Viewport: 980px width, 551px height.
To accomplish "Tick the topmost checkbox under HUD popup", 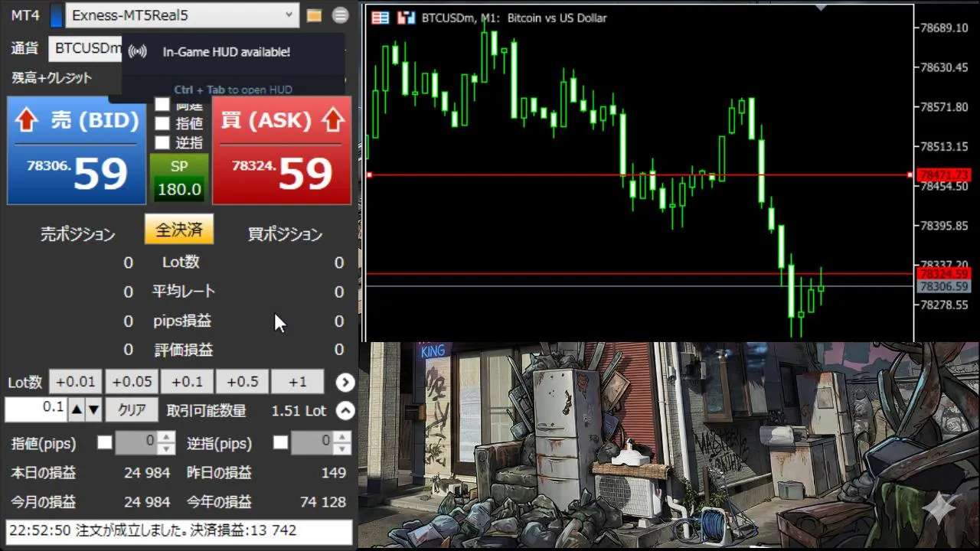I will click(x=162, y=104).
